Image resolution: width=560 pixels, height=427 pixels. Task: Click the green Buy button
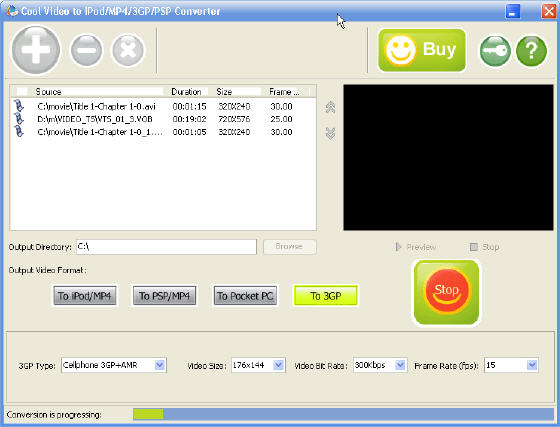422,50
